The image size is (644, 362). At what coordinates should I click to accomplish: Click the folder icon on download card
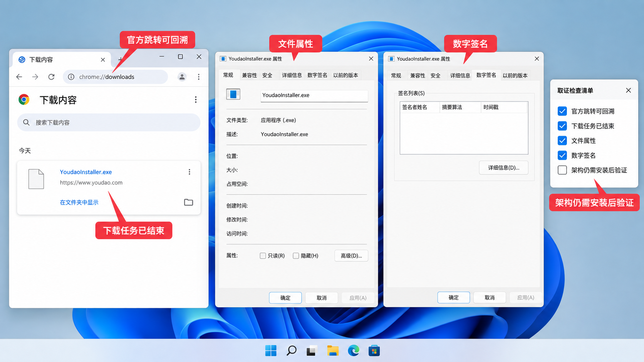188,202
